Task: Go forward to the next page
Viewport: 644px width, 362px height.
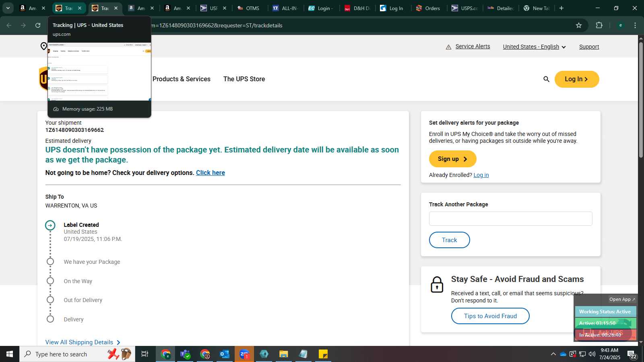Action: (23, 25)
